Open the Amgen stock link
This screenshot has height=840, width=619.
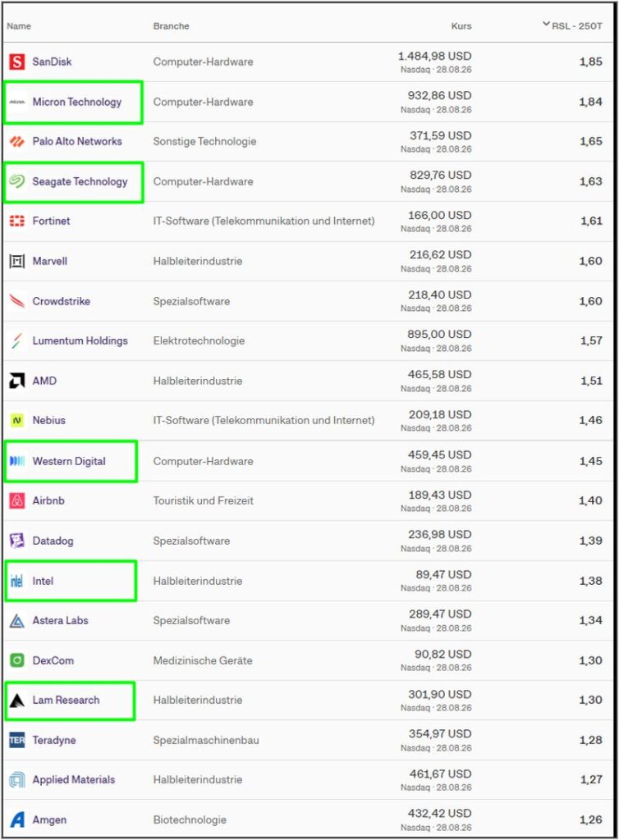click(49, 819)
